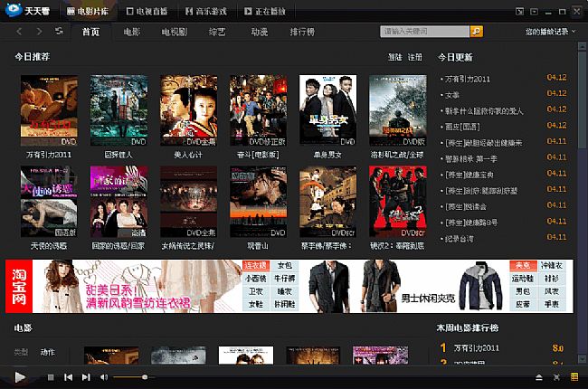Open the 天使的诱惑 poster thumbnail
Image resolution: width=588 pixels, height=389 pixels.
click(x=49, y=202)
